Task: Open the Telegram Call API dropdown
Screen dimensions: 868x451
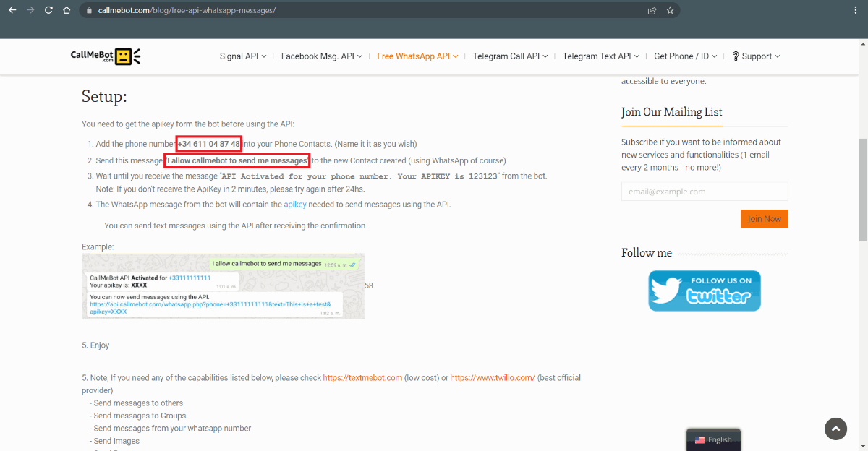Action: point(510,56)
